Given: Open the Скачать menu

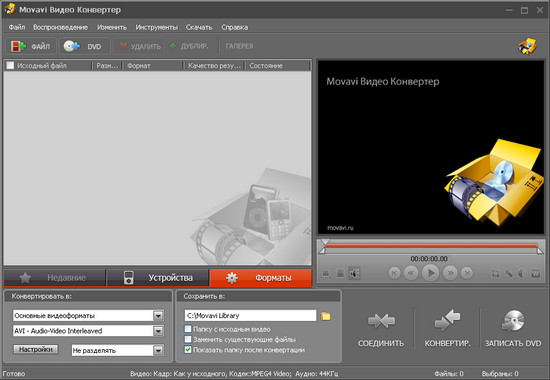Looking at the screenshot, I should (x=199, y=27).
